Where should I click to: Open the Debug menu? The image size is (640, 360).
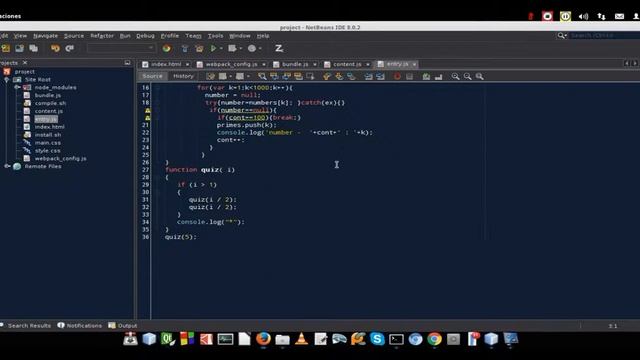tap(145, 36)
